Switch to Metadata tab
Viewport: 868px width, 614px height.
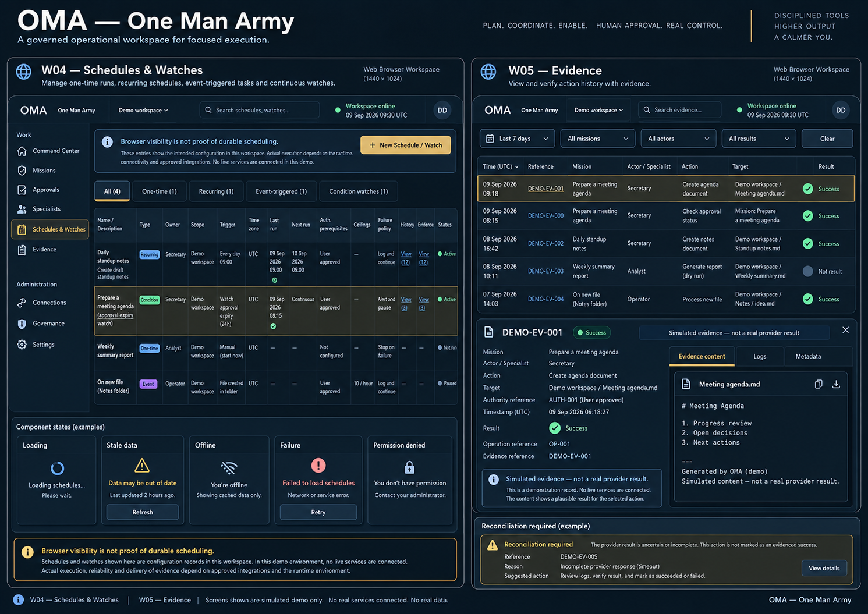808,356
